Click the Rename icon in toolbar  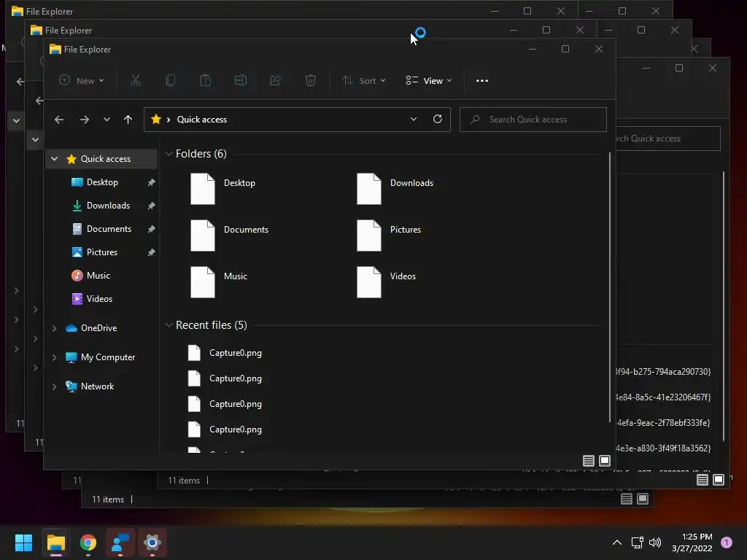click(x=241, y=80)
